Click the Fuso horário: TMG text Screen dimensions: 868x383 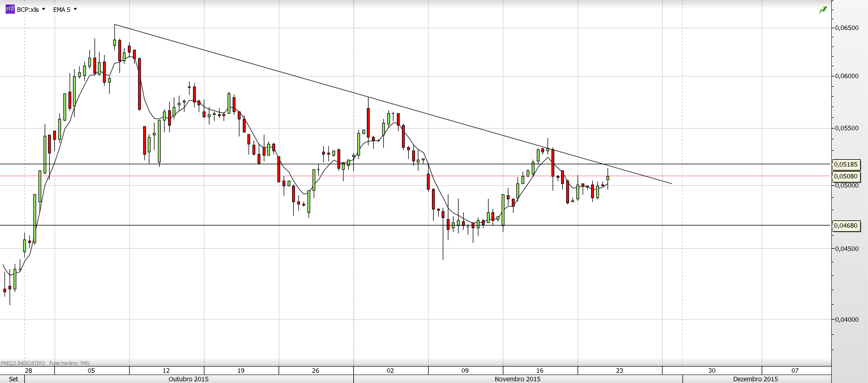[x=70, y=363]
